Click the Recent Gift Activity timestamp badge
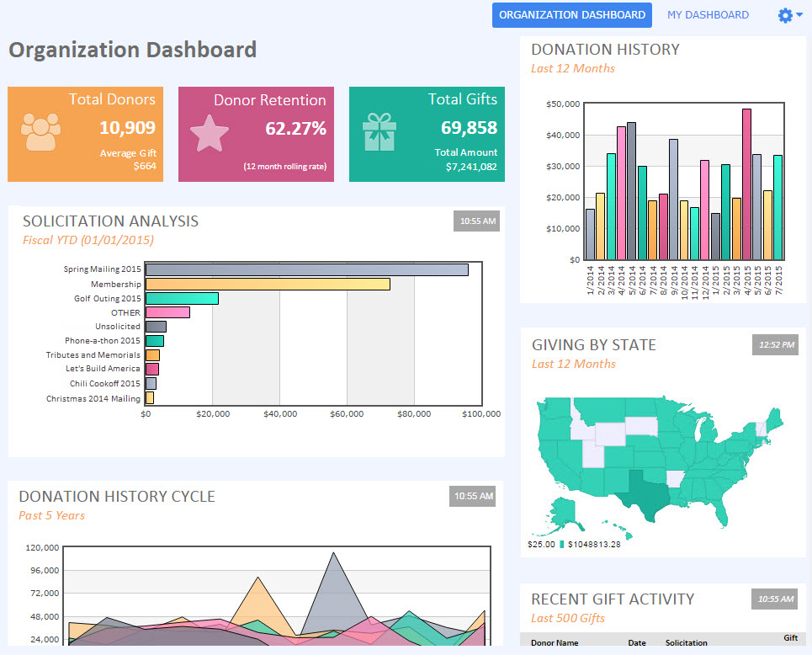This screenshot has width=812, height=655. (773, 599)
